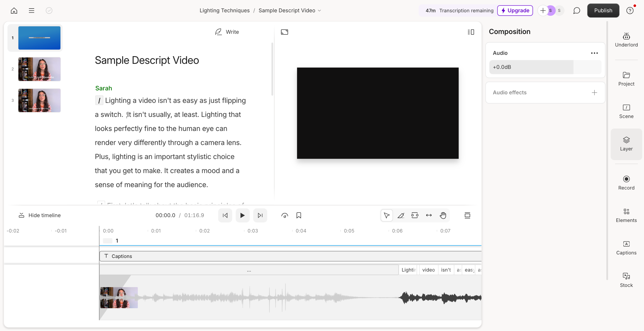Select scene 2 thumbnail in sidebar

tap(39, 69)
